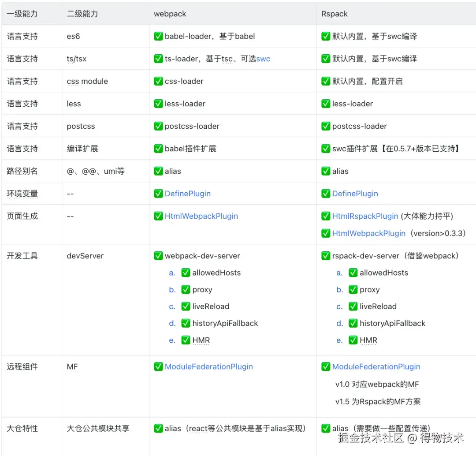
Task: Click check icon beside webpack-dev-server
Action: click(x=159, y=256)
